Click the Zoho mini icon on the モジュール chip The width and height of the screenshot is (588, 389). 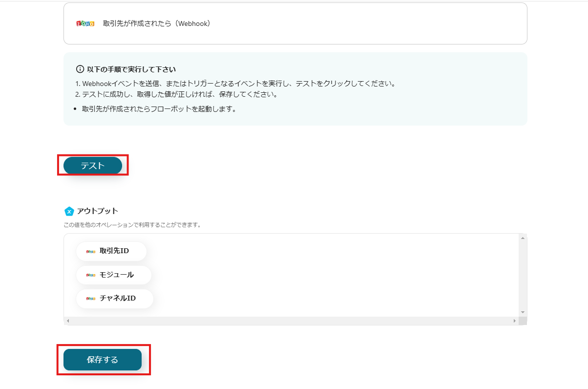pyautogui.click(x=90, y=275)
